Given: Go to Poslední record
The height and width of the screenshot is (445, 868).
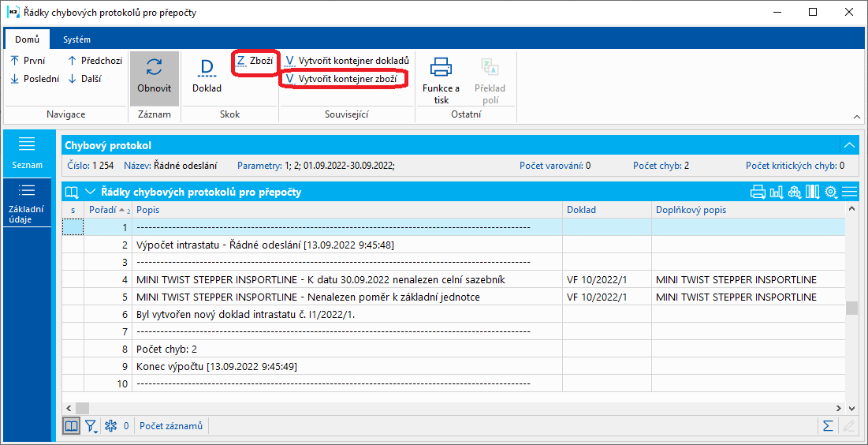Looking at the screenshot, I should coord(35,79).
